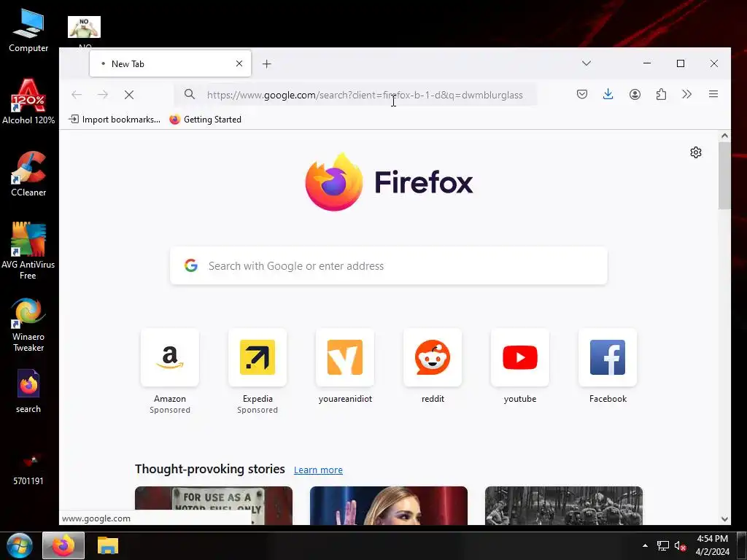
Task: Save page to Pocket
Action: (x=581, y=94)
